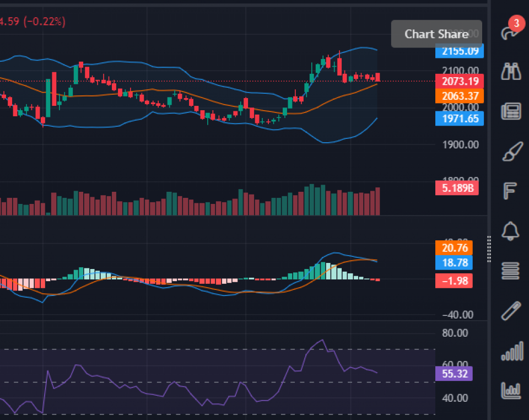Grab the dotted pane resize handle

(x=489, y=249)
